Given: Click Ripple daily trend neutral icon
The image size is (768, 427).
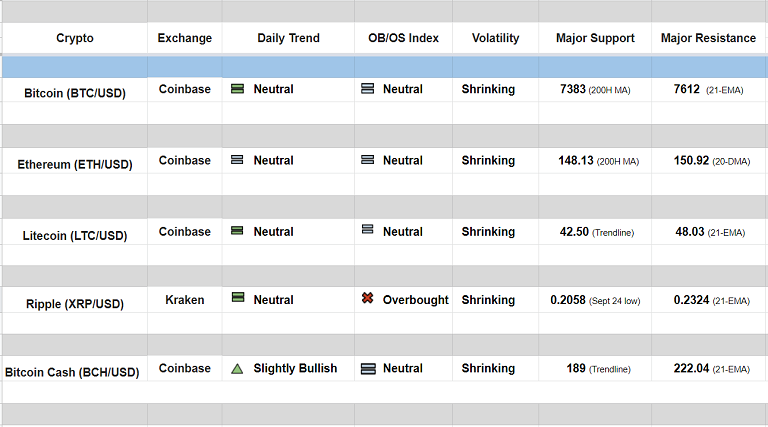Looking at the screenshot, I should pyautogui.click(x=238, y=298).
